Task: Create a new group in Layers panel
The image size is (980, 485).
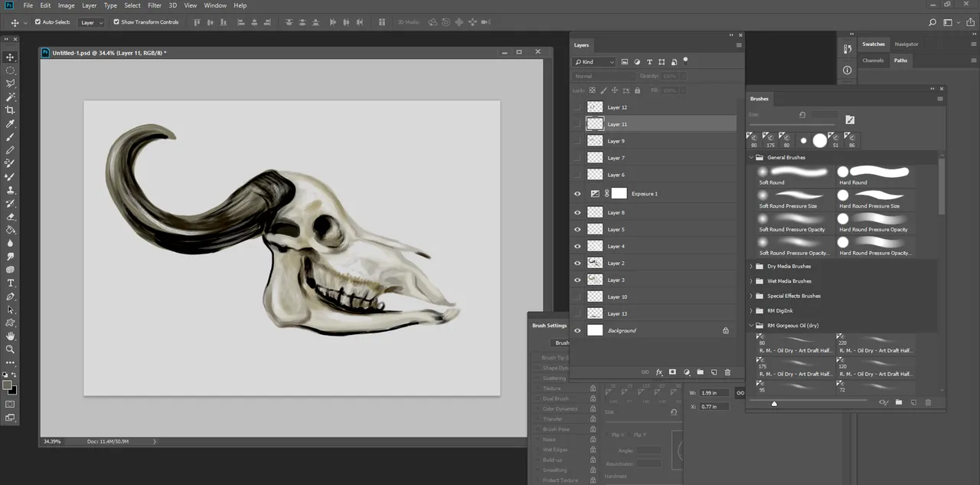Action: pos(700,372)
